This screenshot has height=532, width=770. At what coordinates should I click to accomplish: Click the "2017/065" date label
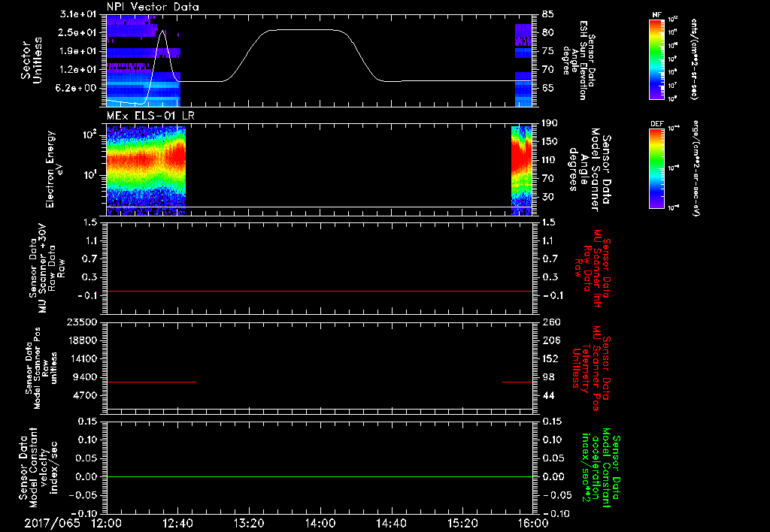(52, 523)
